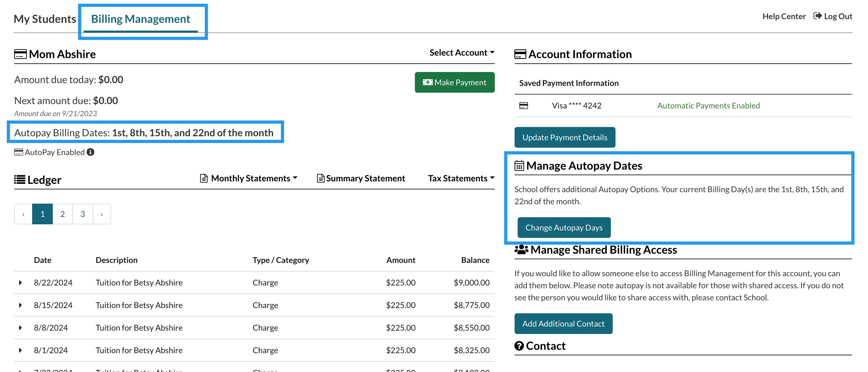Click the Visa saved card icon
Viewport: 868px width, 372px height.
[523, 106]
